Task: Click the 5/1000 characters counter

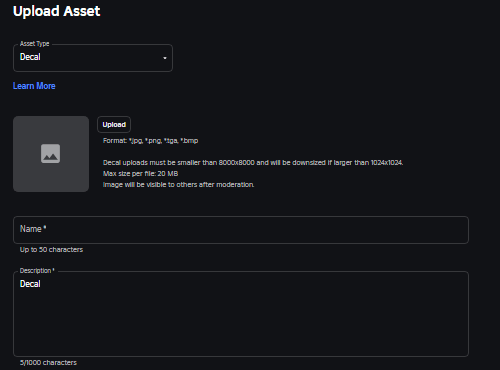Action: pyautogui.click(x=48, y=363)
